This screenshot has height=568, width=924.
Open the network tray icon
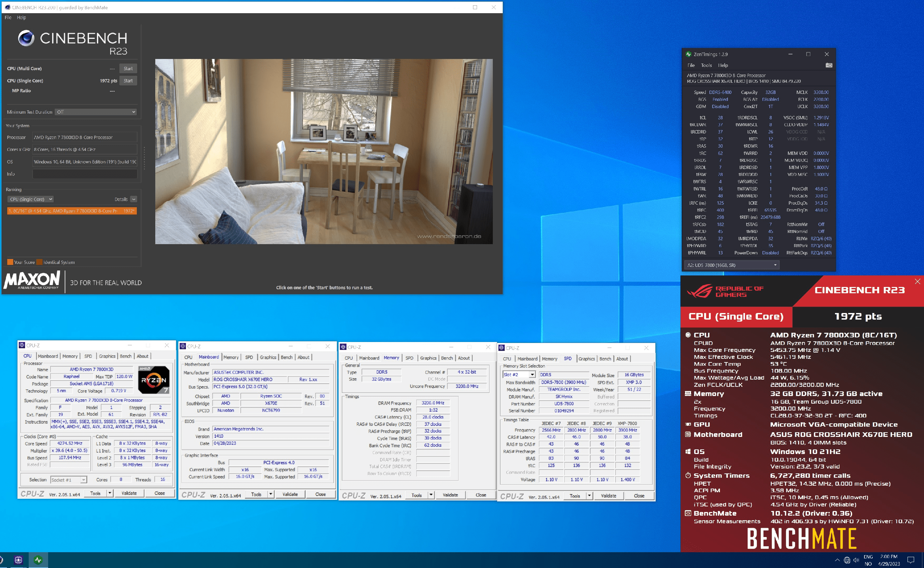(847, 560)
